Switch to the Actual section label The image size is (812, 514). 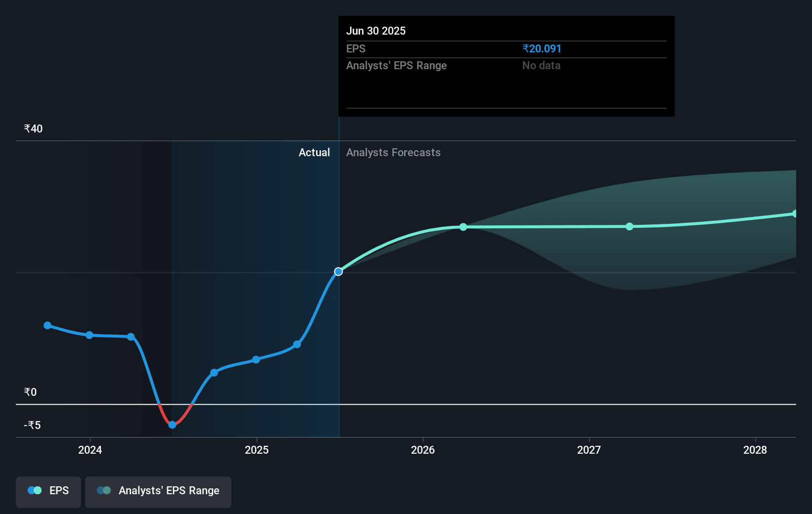314,152
